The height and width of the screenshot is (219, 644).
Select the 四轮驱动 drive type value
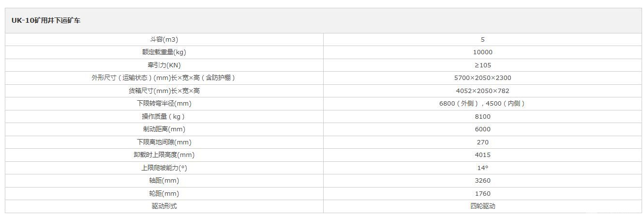482,206
